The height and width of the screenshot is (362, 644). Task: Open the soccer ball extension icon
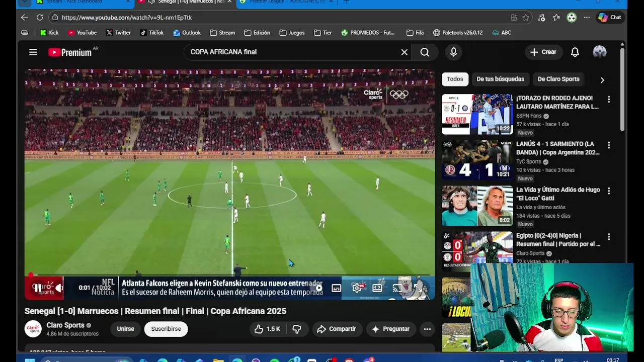[x=572, y=18]
